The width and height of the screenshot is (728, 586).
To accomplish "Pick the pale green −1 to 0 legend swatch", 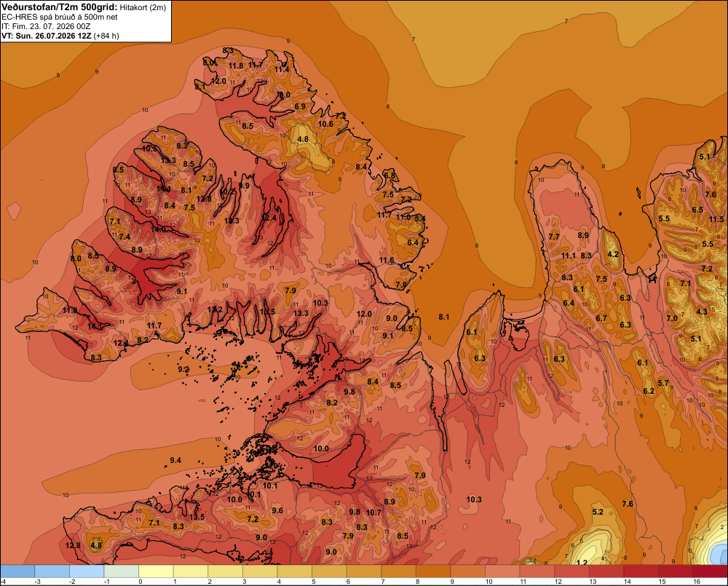I will point(121,571).
